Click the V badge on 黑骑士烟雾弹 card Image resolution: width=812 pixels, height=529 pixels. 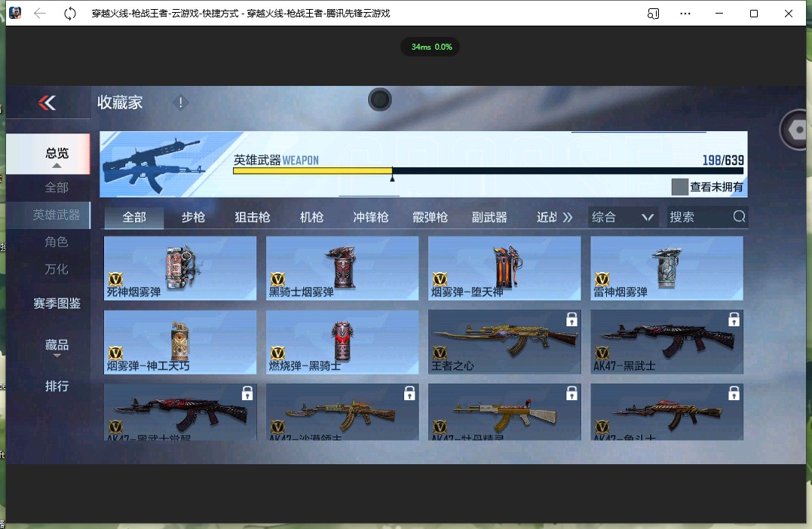tap(277, 280)
